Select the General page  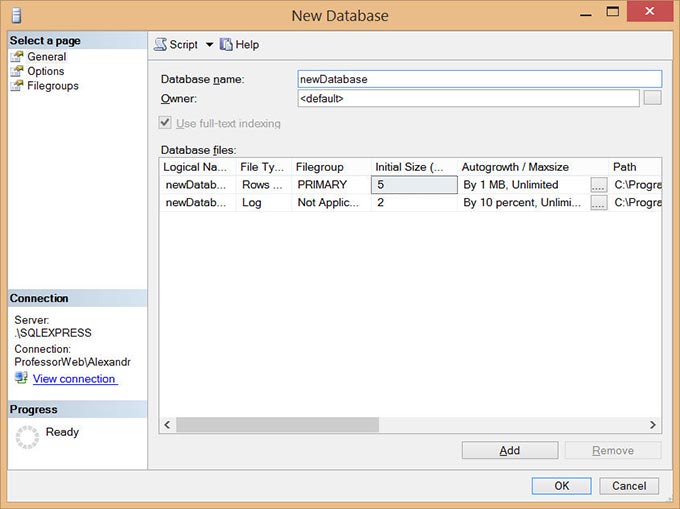(46, 57)
